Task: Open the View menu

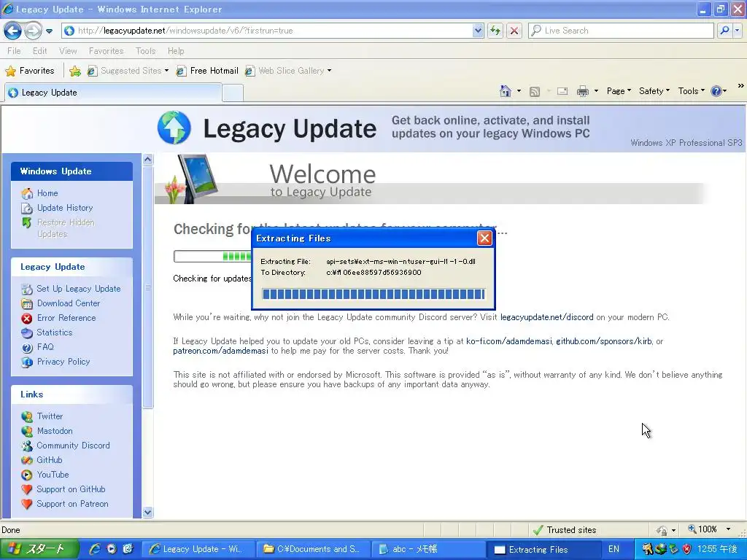Action: 68,51
